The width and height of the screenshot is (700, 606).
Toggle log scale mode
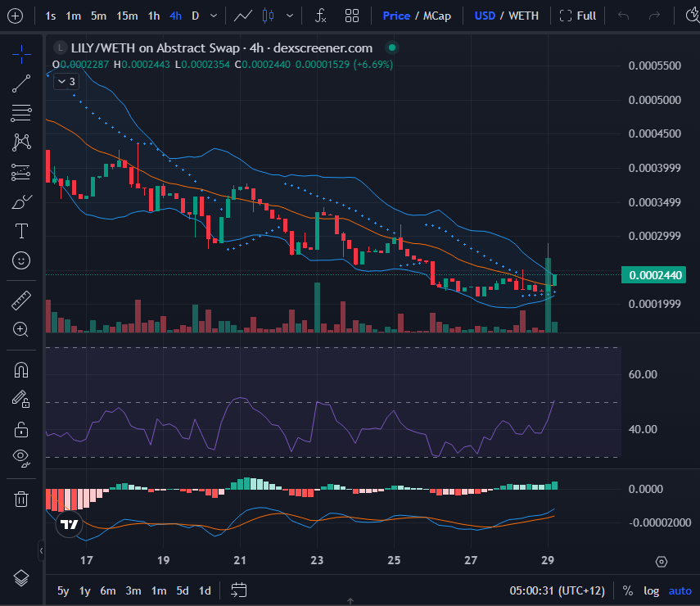pos(652,590)
